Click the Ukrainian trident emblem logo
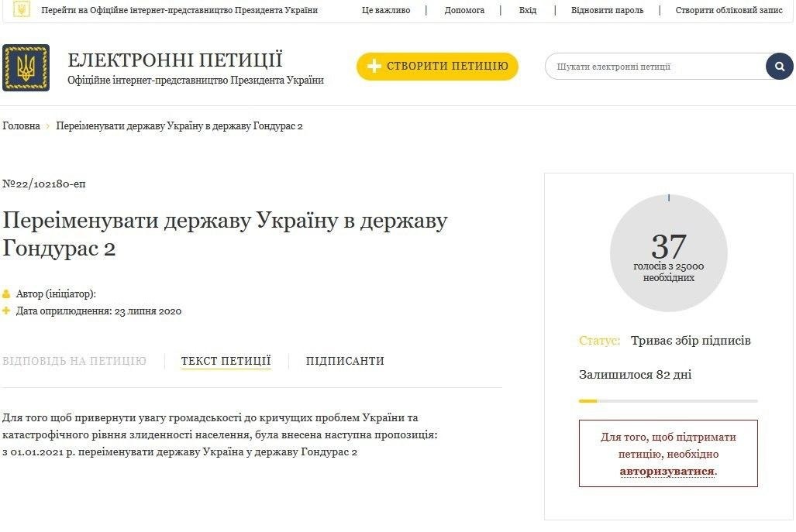 26,67
